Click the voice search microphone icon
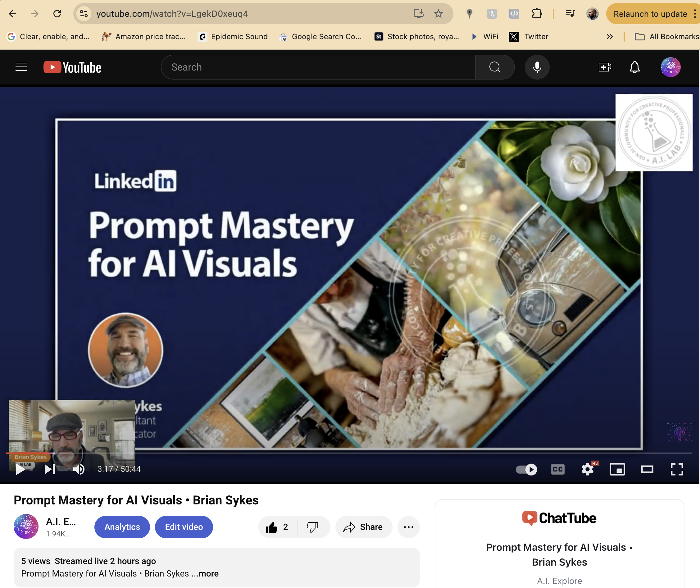Screen dimensions: 700x588 (537, 67)
